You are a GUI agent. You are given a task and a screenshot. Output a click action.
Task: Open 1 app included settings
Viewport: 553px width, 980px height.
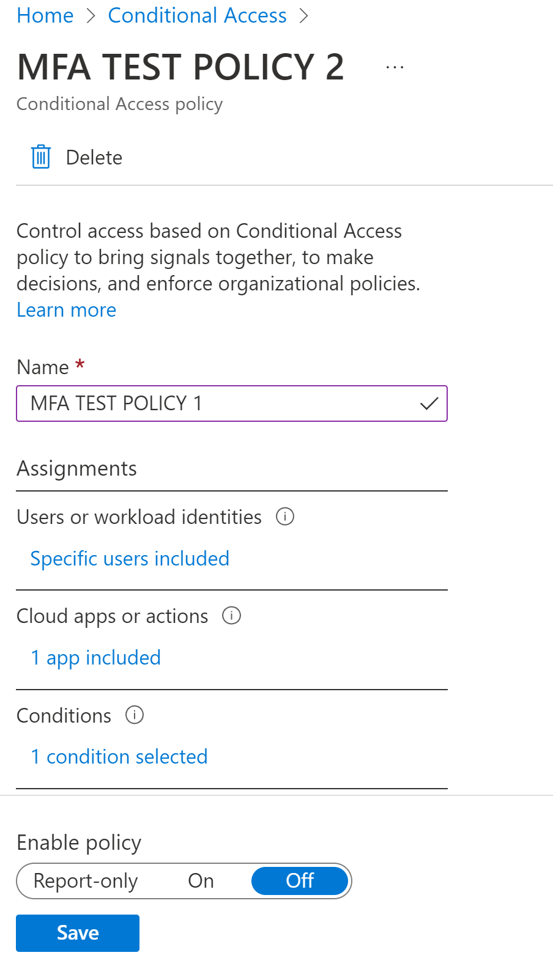[95, 658]
